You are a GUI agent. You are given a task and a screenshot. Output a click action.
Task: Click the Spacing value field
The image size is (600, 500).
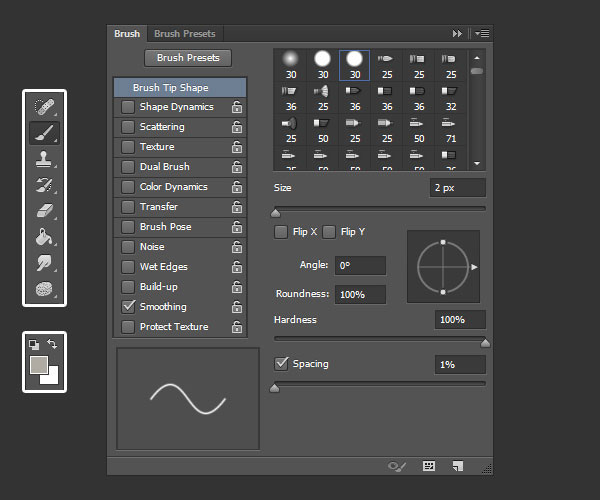pos(460,365)
